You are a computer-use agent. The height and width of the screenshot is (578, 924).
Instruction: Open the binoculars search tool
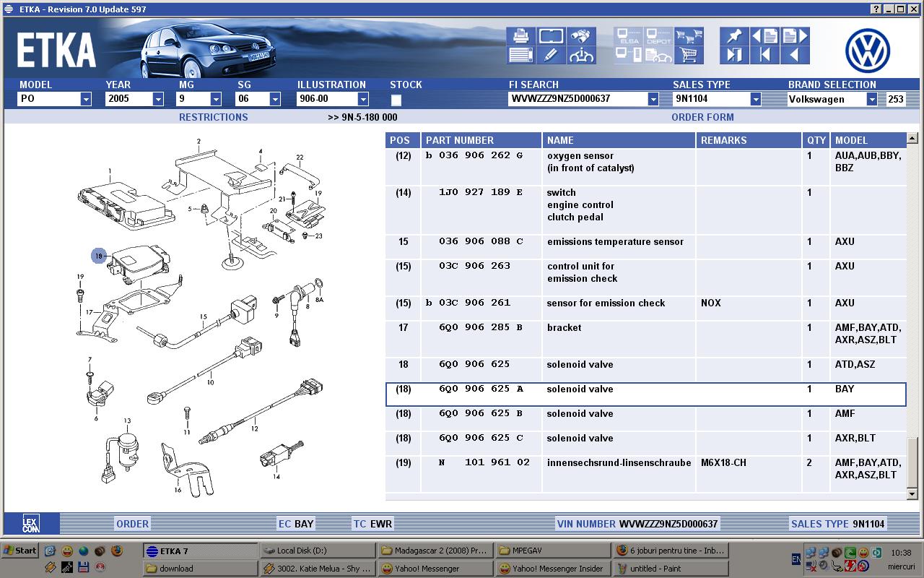(x=581, y=36)
